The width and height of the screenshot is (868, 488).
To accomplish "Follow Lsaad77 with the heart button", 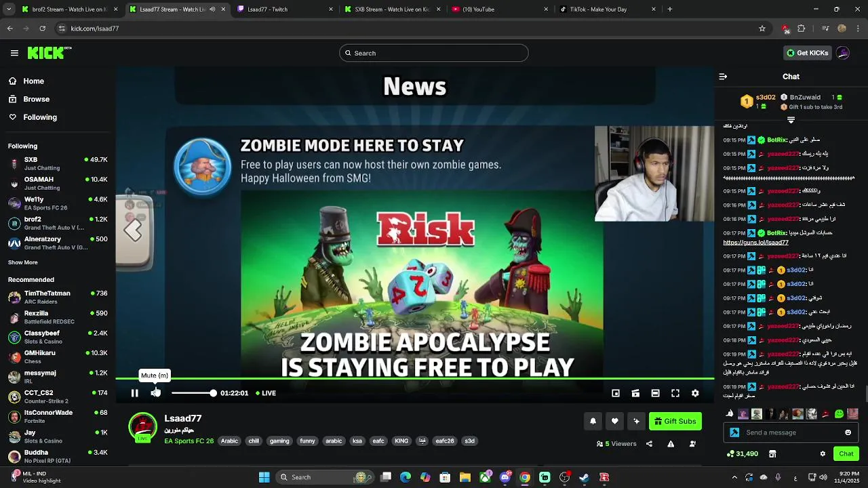I will tap(614, 421).
